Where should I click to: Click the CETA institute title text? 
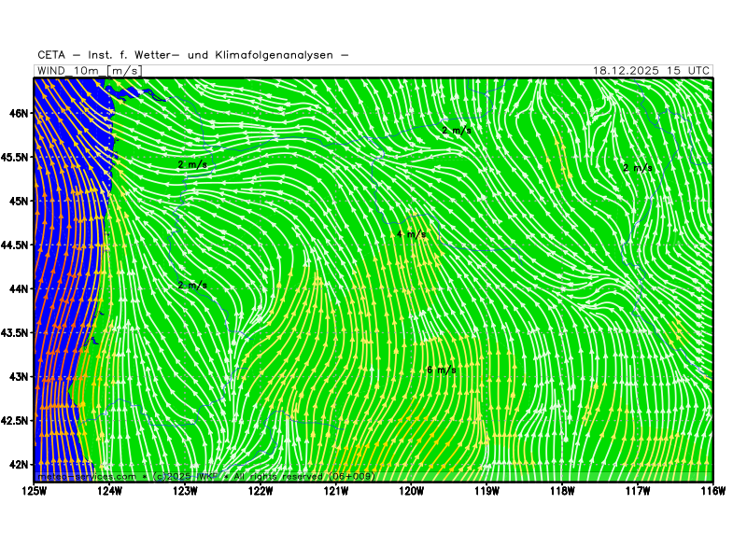(x=193, y=55)
